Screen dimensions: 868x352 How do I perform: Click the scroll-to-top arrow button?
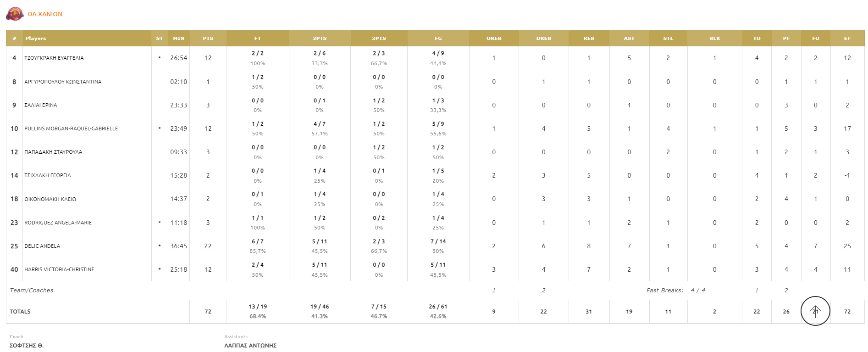pos(815,311)
